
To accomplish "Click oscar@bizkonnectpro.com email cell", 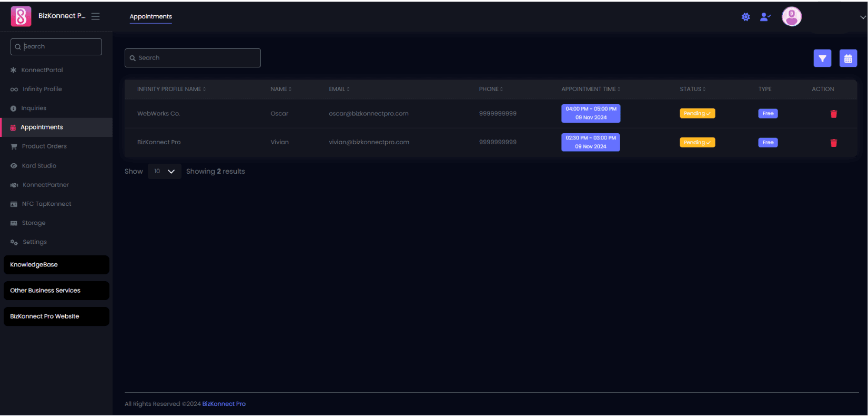I will [x=369, y=114].
